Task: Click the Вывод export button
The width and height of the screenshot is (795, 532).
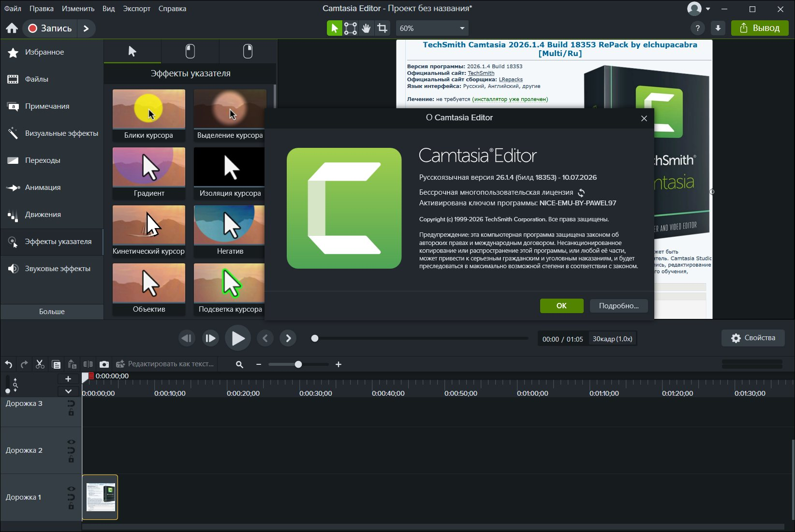Action: pyautogui.click(x=760, y=28)
